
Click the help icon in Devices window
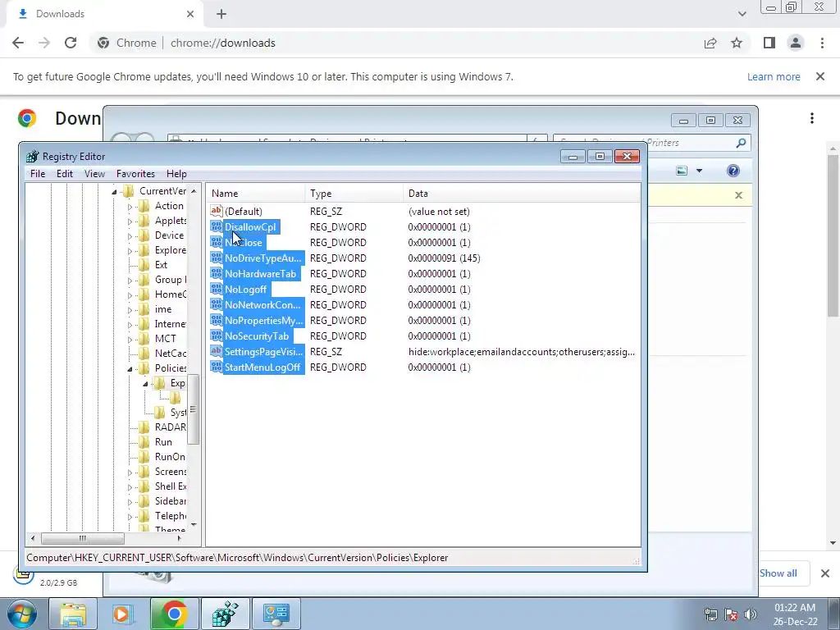pos(733,171)
